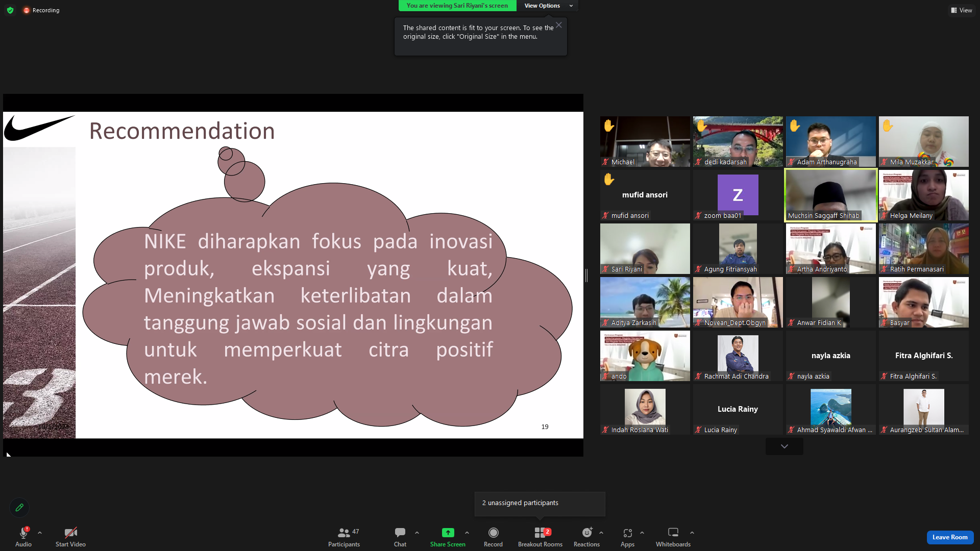Click the raised hand on Mila Muzakkar's tile
The width and height of the screenshot is (980, 551).
pyautogui.click(x=888, y=126)
